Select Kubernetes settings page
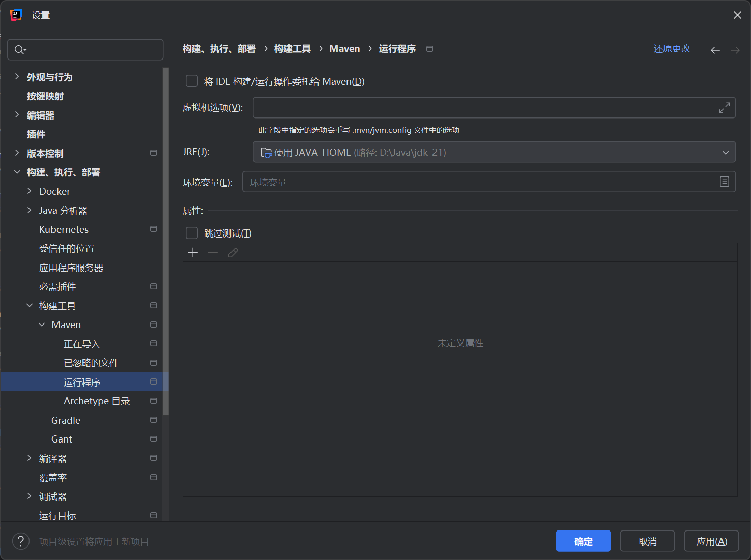 pyautogui.click(x=64, y=229)
